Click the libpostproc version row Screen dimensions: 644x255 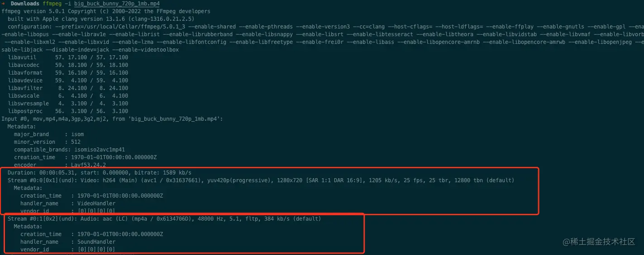(x=68, y=111)
